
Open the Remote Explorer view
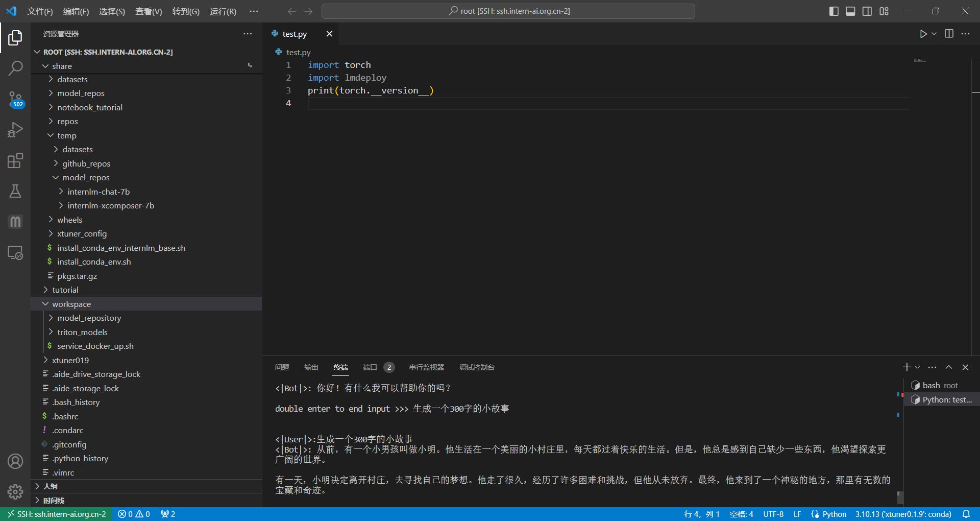coord(15,253)
